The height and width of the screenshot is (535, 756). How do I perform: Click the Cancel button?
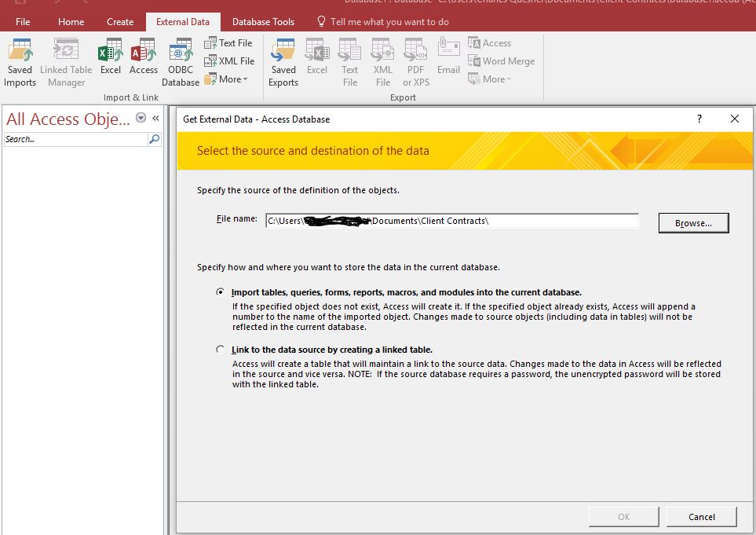pyautogui.click(x=702, y=517)
